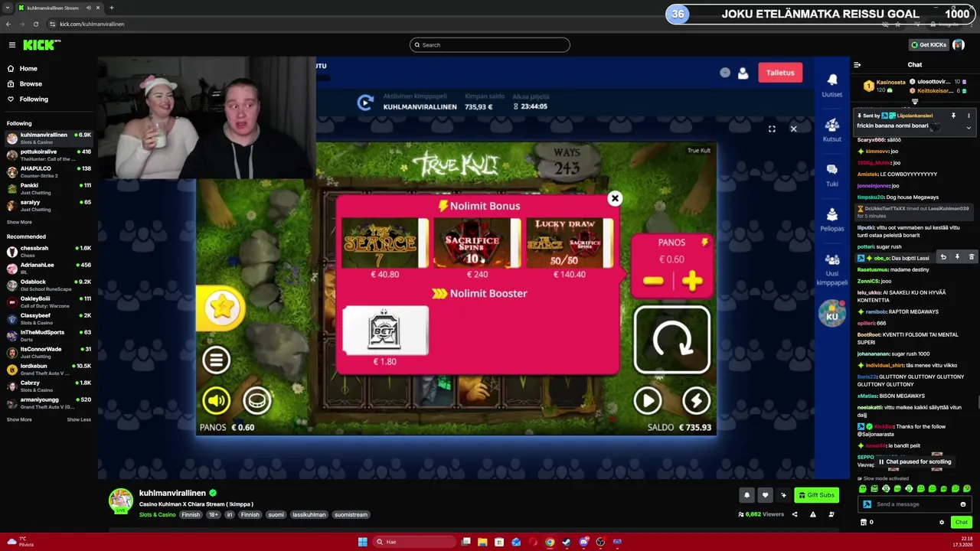
Task: Open casino account profile icon
Action: pyautogui.click(x=743, y=73)
